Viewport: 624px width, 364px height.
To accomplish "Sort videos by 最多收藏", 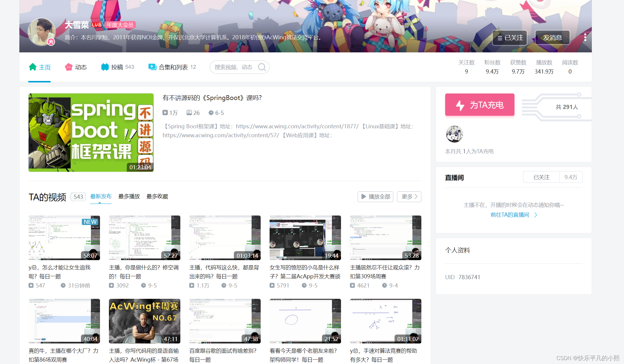I will point(157,196).
